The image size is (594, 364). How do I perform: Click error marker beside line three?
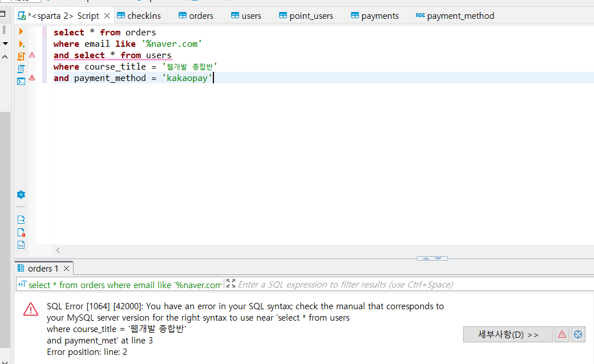[32, 55]
